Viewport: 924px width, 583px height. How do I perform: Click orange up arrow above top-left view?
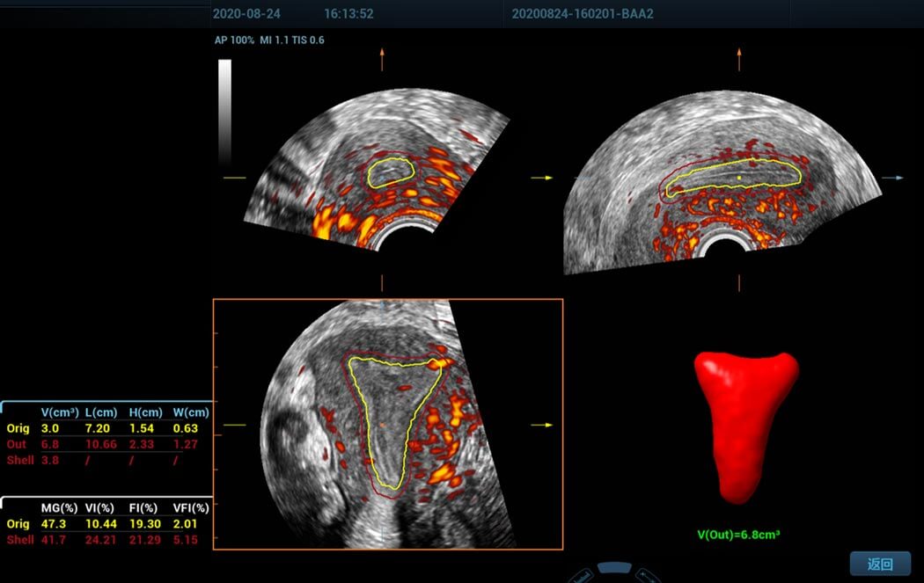click(382, 59)
